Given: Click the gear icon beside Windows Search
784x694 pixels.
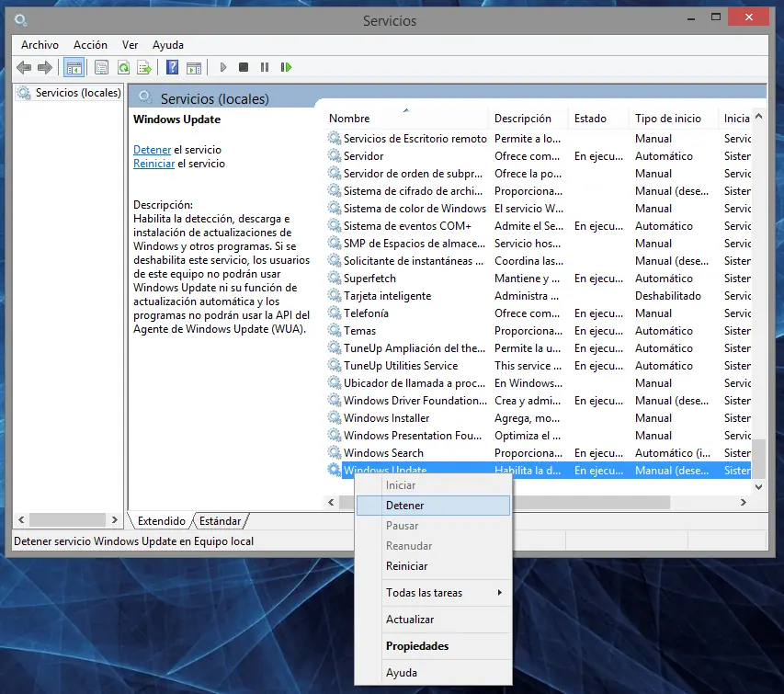Looking at the screenshot, I should click(x=334, y=452).
